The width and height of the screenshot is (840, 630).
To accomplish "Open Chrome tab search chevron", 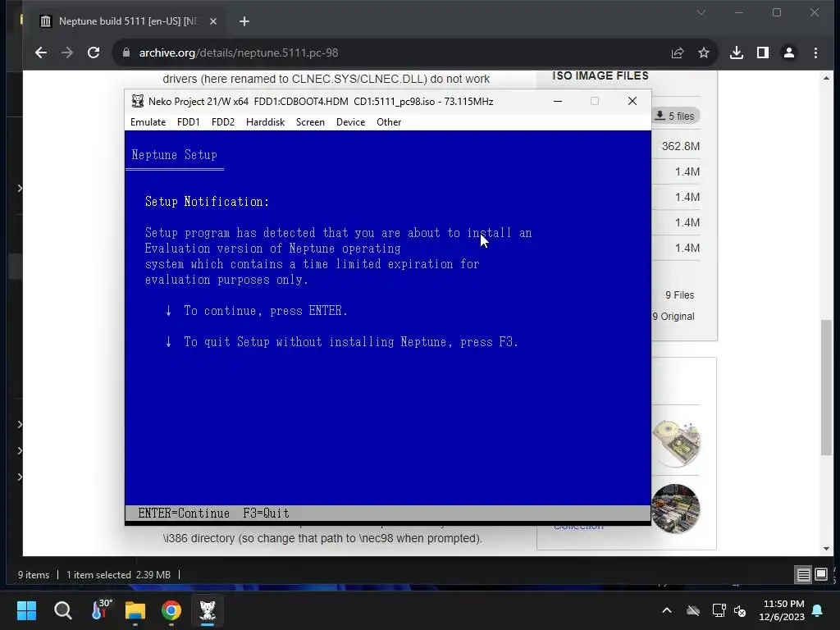I will [x=701, y=12].
